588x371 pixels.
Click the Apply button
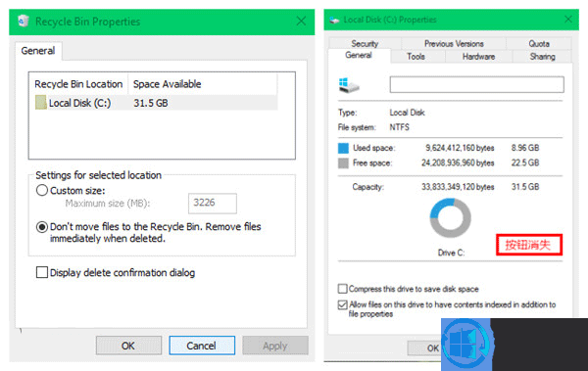pyautogui.click(x=274, y=346)
